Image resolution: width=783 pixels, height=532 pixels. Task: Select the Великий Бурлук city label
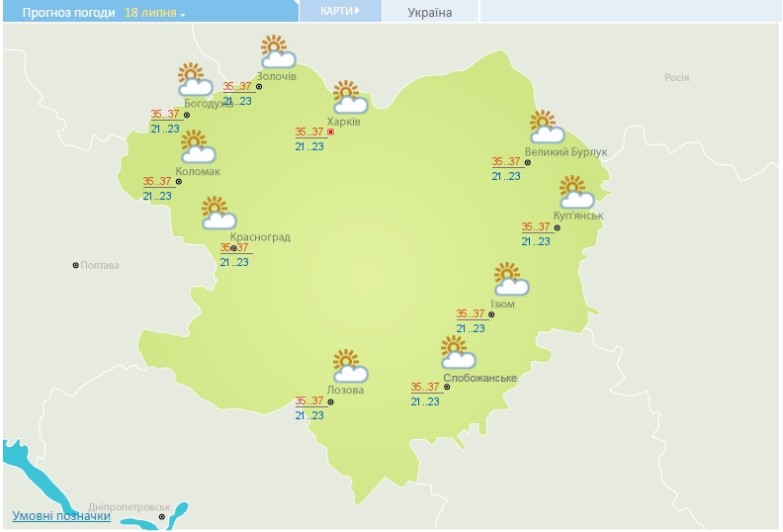565,152
